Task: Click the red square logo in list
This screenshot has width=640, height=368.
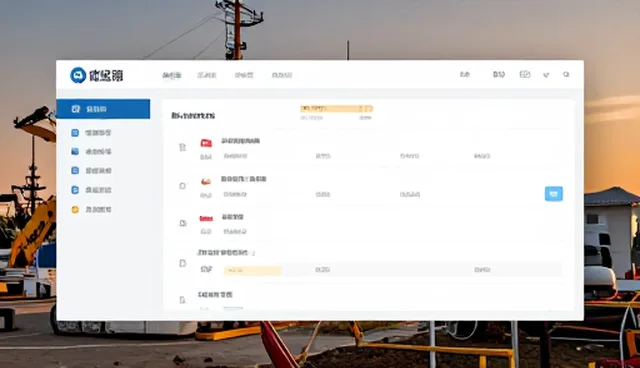Action: [206, 143]
